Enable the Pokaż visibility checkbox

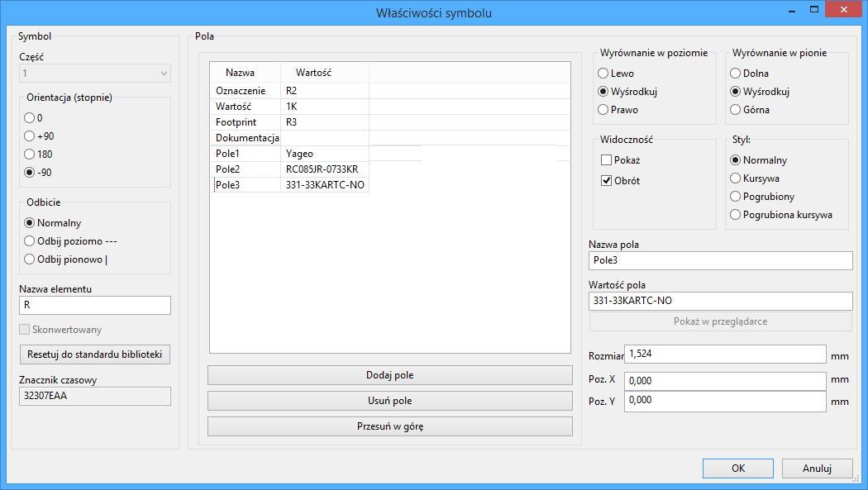[607, 160]
